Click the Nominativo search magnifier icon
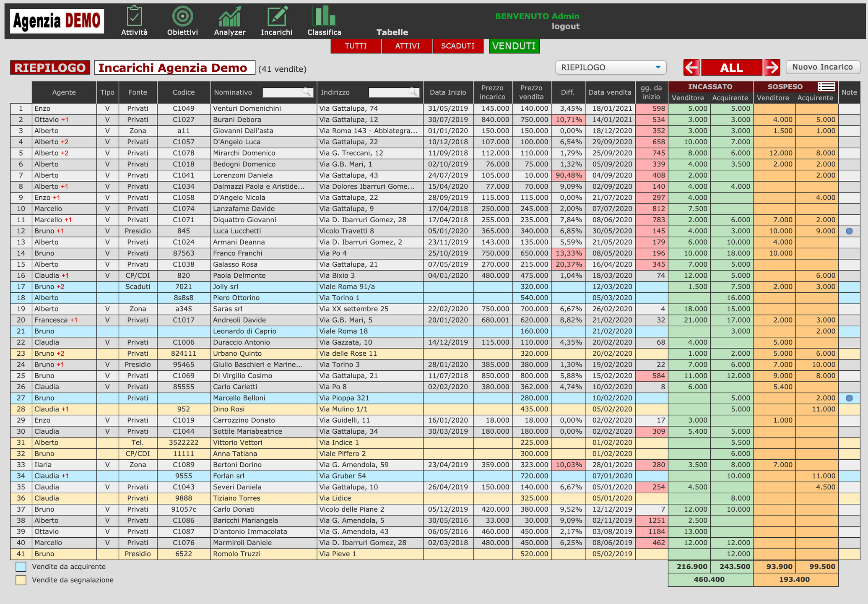This screenshot has height=604, width=868. [x=307, y=92]
